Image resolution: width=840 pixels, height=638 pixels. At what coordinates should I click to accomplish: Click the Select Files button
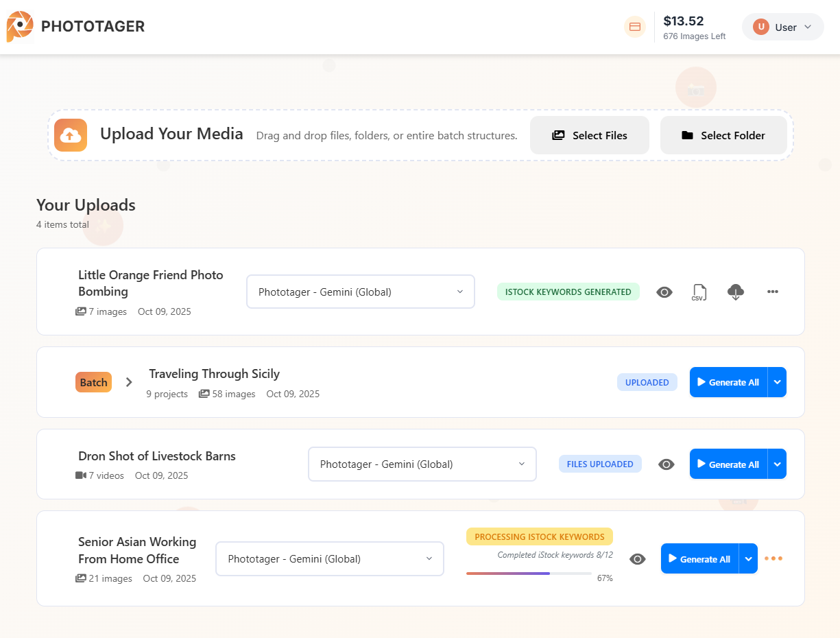pos(589,135)
